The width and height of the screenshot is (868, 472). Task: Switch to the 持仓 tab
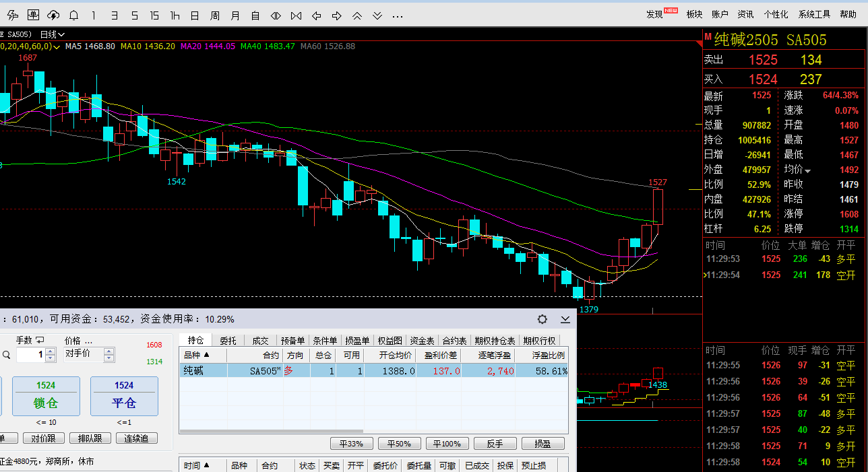[x=195, y=341]
